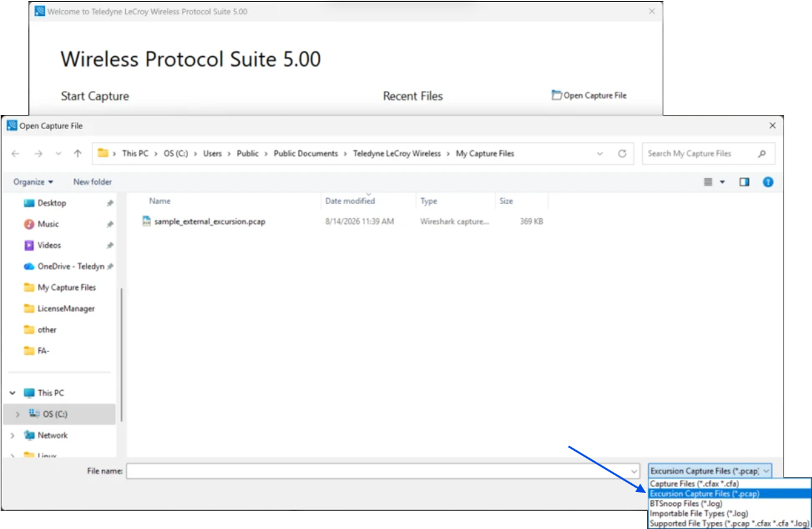
Task: Click the blue help icon
Action: point(768,182)
